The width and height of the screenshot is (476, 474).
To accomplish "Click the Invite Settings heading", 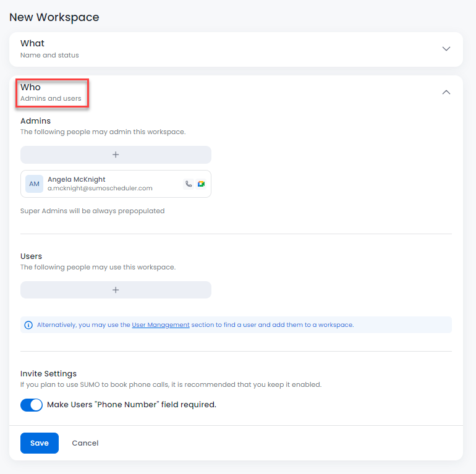I will click(x=48, y=373).
